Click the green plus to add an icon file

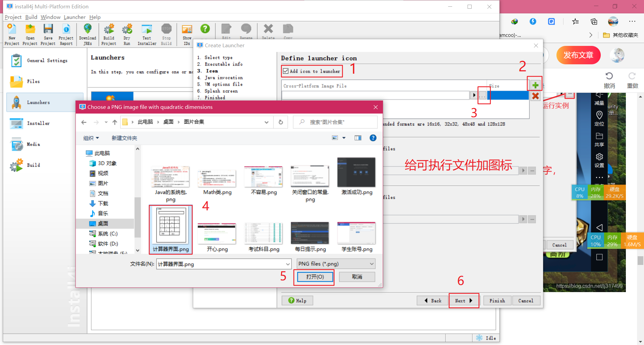coord(535,84)
